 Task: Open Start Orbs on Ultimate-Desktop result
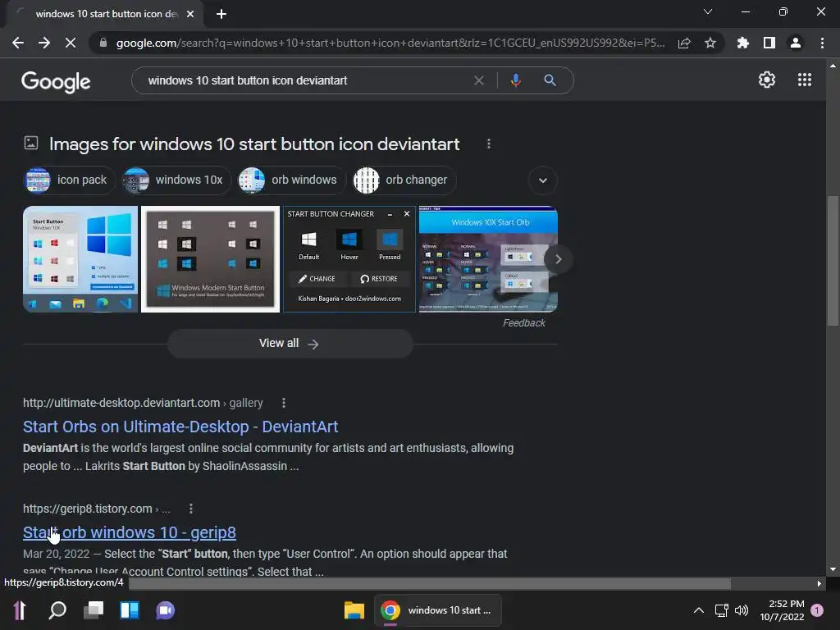tap(180, 427)
